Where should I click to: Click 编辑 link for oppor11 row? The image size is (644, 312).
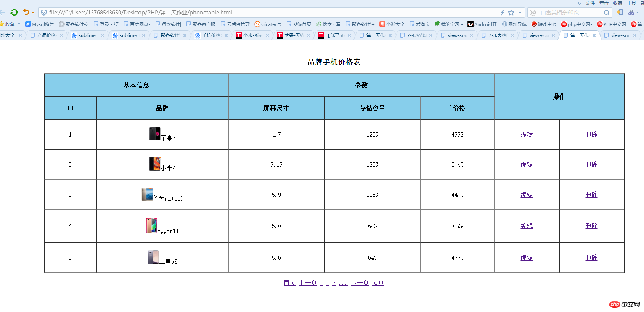pyautogui.click(x=527, y=226)
